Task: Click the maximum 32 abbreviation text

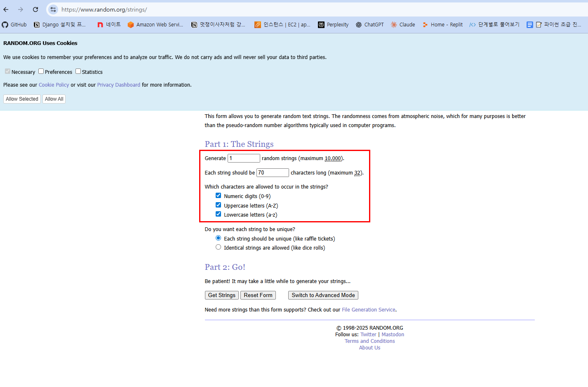Action: pos(358,173)
